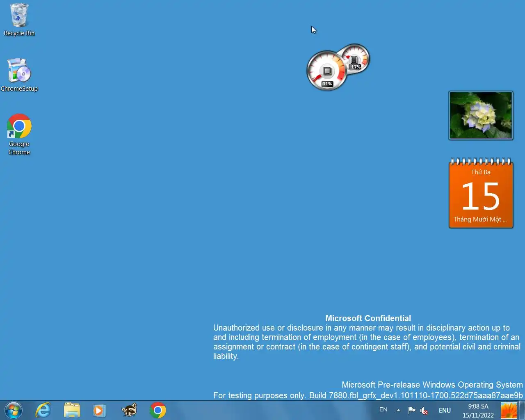Open the Windows Start button

tap(13, 410)
